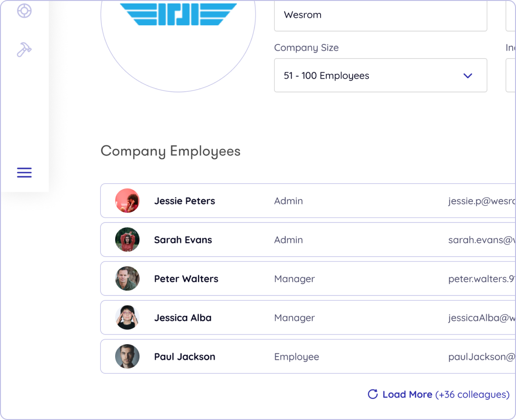The image size is (516, 420).
Task: Select Peter Walters' avatar photo
Action: pos(128,278)
